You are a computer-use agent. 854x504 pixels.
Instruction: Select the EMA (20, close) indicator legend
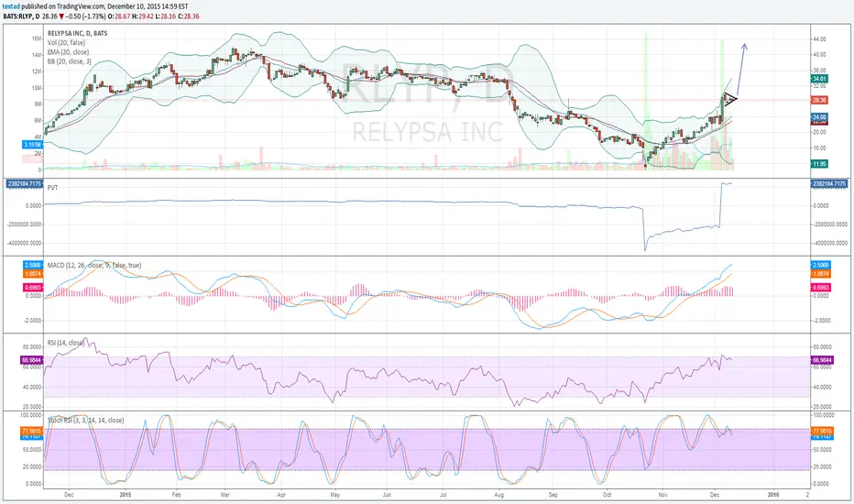click(68, 52)
